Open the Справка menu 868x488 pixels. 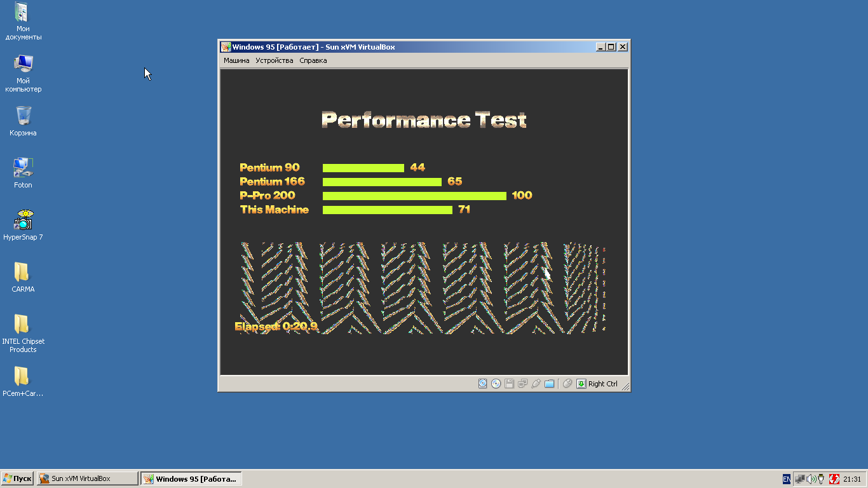(x=313, y=60)
